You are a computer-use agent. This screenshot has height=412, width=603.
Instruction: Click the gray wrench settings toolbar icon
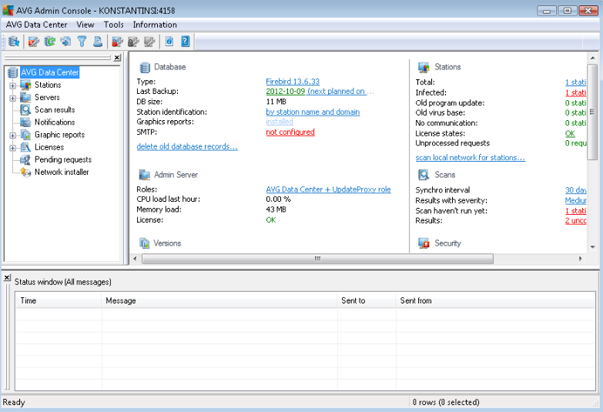149,41
